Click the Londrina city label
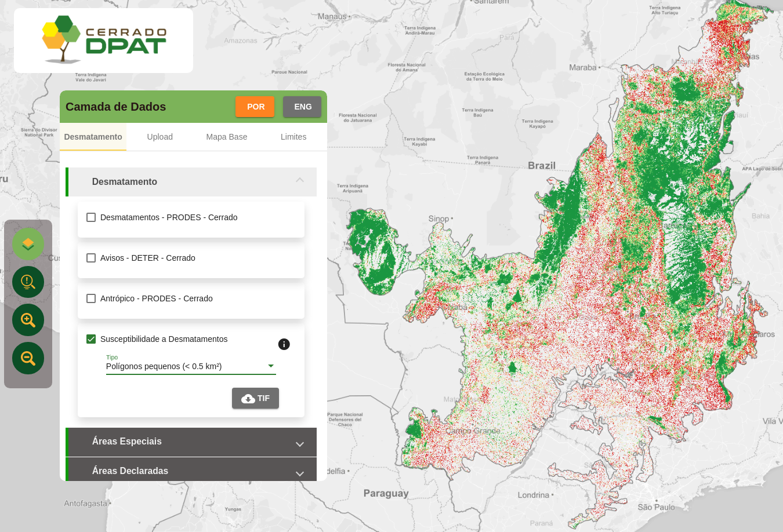 534,495
